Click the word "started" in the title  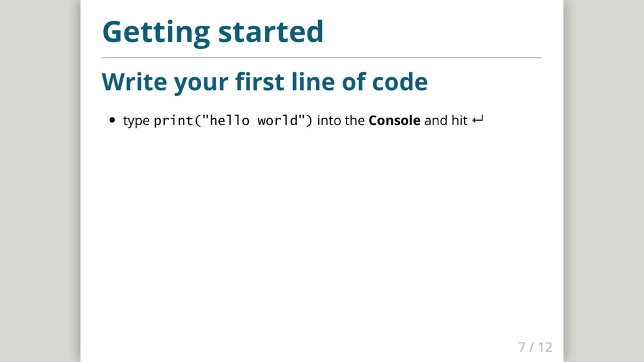click(x=270, y=31)
